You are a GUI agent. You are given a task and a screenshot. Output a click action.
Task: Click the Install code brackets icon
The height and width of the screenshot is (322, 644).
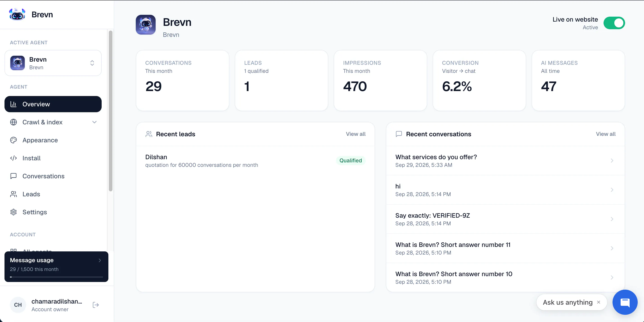point(13,158)
